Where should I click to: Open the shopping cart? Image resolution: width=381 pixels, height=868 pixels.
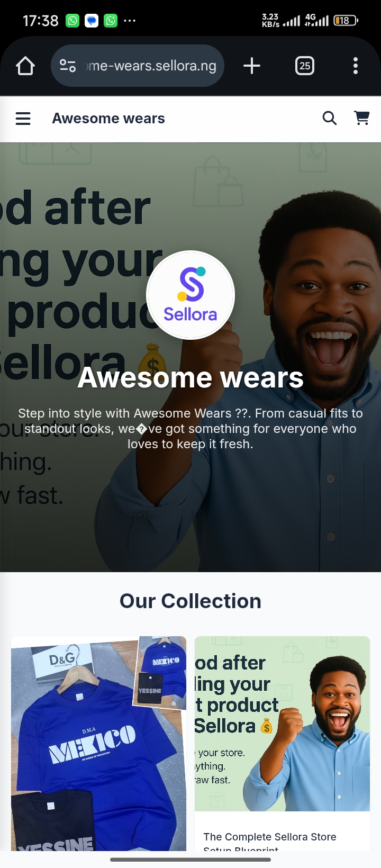point(362,118)
